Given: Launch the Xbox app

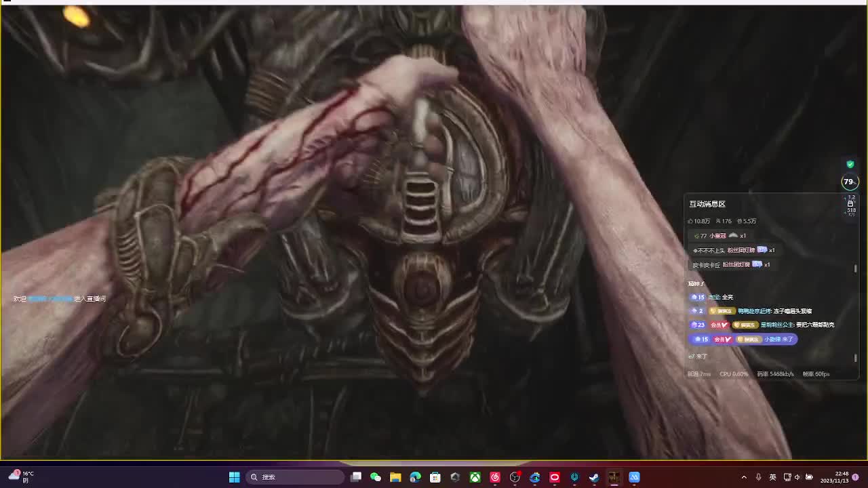Looking at the screenshot, I should coord(475,477).
